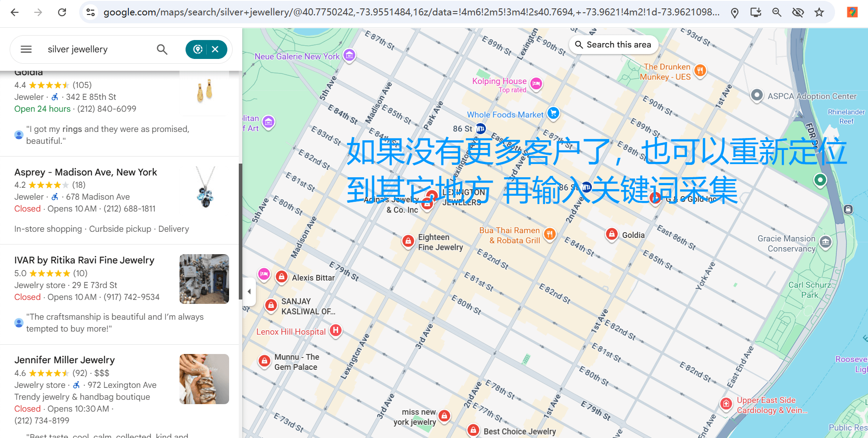Reload the Google Maps page
868x438 pixels.
tap(62, 12)
